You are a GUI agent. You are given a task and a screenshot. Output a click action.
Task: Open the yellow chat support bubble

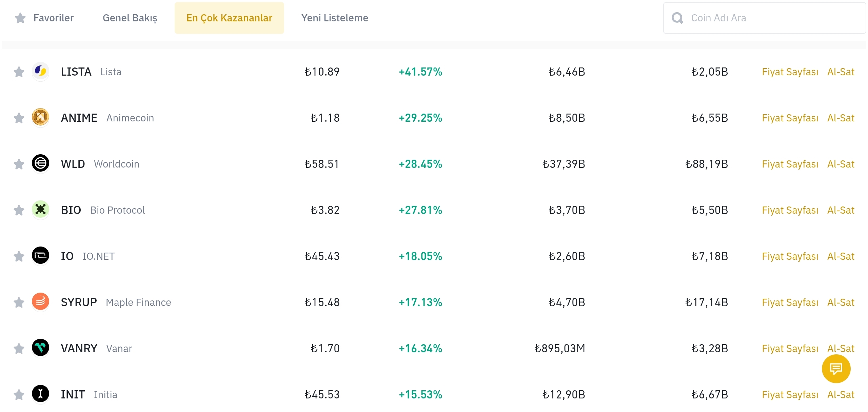(836, 369)
